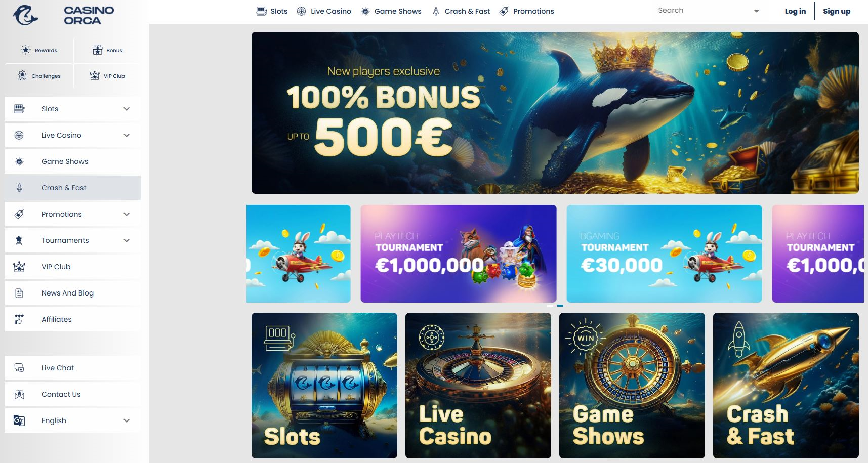This screenshot has height=463, width=868.
Task: Expand the Live Casino sidebar chevron
Action: pos(127,135)
